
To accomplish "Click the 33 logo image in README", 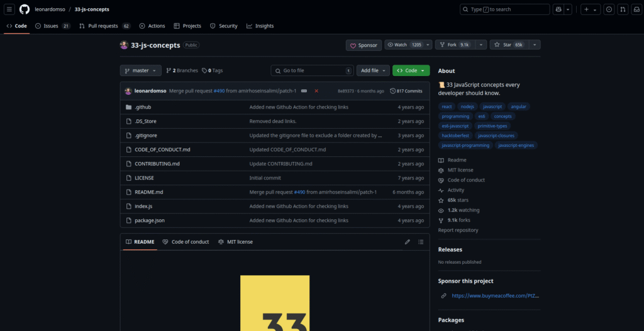I will 275,303.
